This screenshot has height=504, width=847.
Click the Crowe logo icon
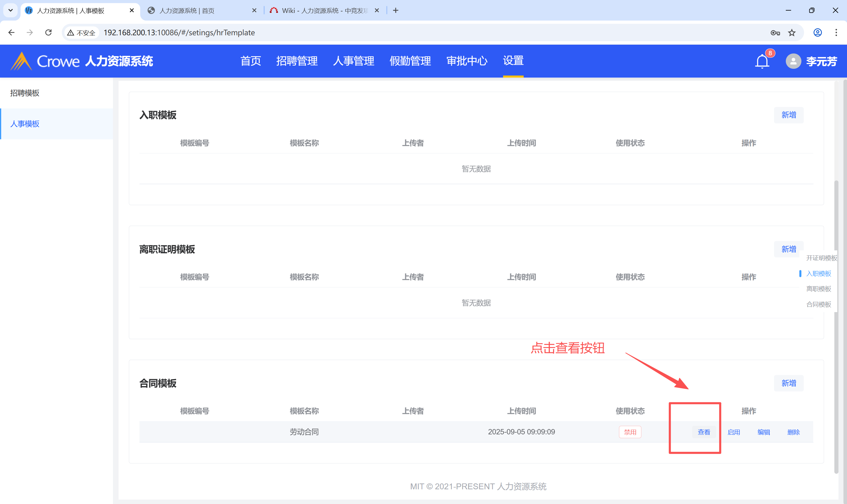[x=21, y=61]
